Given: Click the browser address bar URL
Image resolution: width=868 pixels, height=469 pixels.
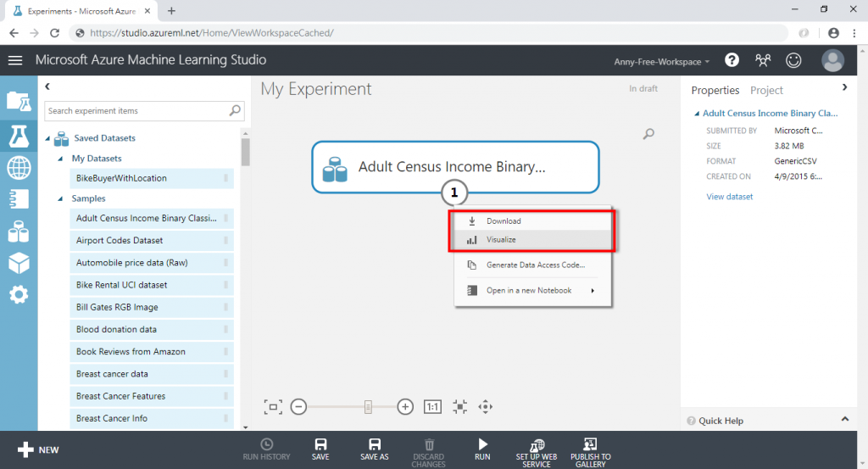Looking at the screenshot, I should (x=211, y=33).
